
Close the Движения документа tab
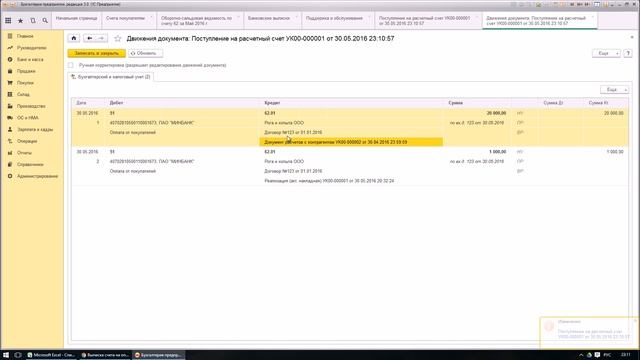point(593,17)
